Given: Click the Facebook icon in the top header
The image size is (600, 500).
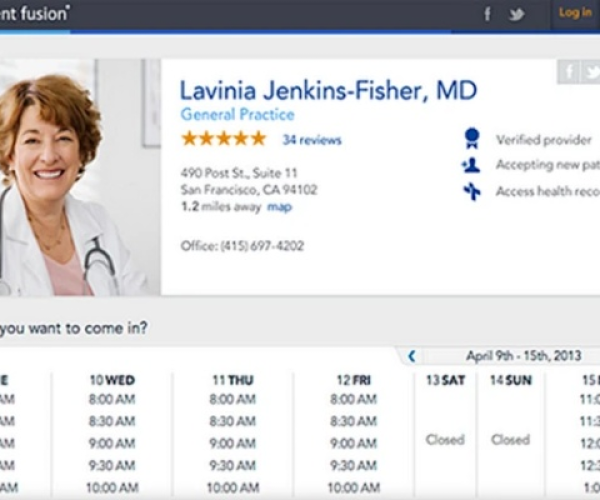Looking at the screenshot, I should point(488,14).
